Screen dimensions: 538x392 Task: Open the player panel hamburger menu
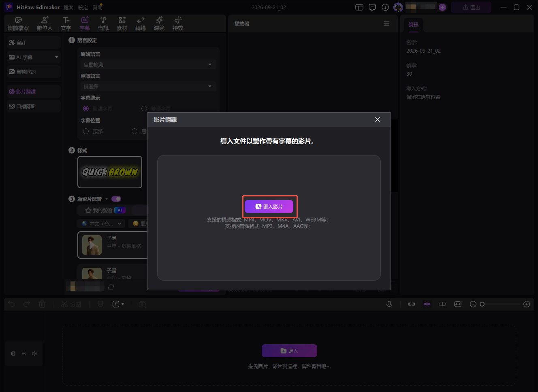tap(386, 23)
